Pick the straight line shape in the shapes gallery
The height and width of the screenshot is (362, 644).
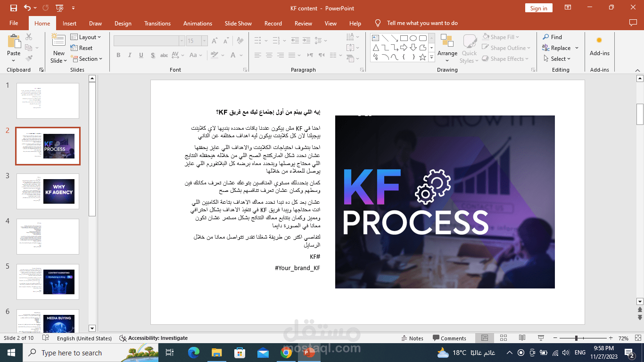pyautogui.click(x=385, y=38)
